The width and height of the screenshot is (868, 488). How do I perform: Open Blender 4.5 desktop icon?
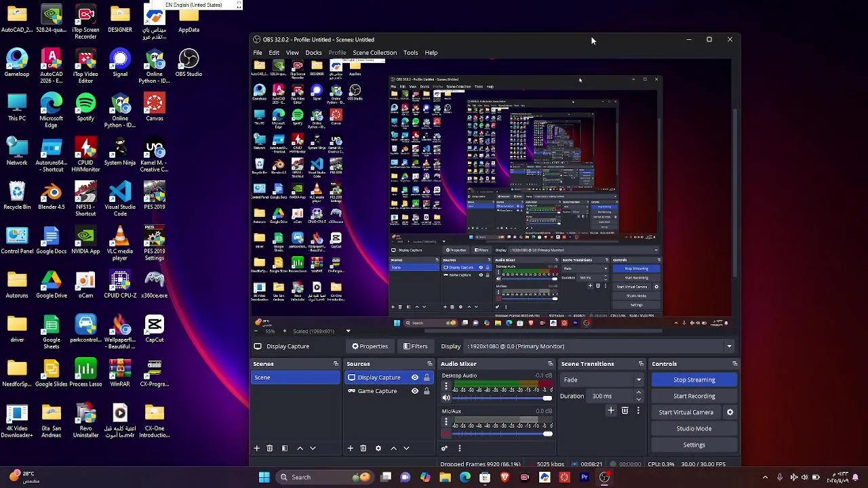point(52,196)
